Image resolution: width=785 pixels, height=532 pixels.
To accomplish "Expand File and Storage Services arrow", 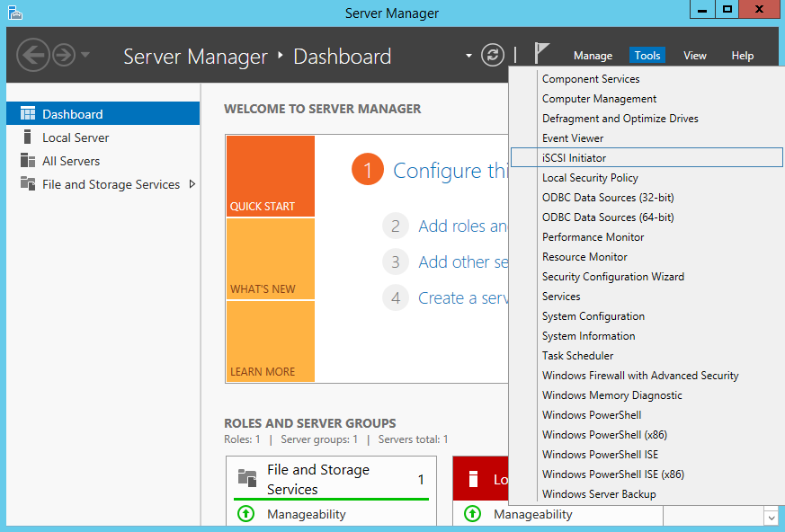I will [192, 184].
